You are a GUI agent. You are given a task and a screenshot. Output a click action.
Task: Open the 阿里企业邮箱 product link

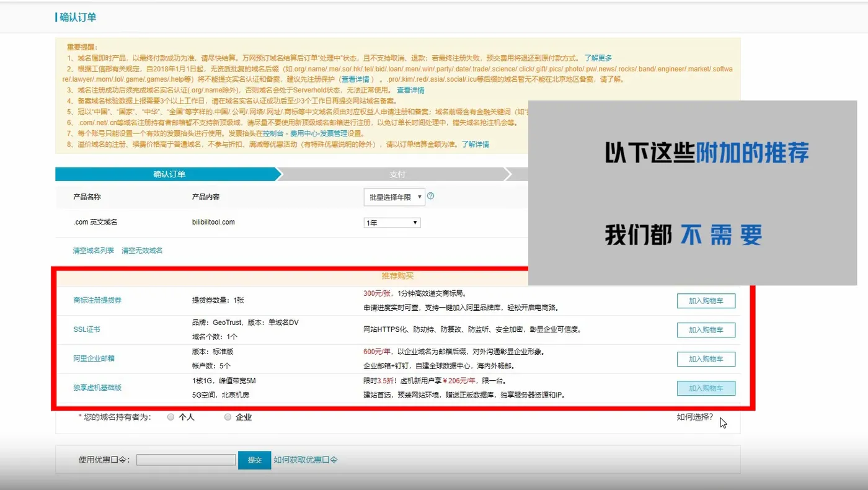(x=94, y=359)
